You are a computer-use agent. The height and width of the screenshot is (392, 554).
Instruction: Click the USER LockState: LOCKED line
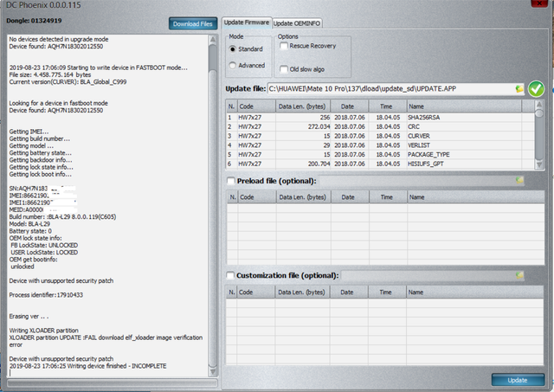point(44,252)
